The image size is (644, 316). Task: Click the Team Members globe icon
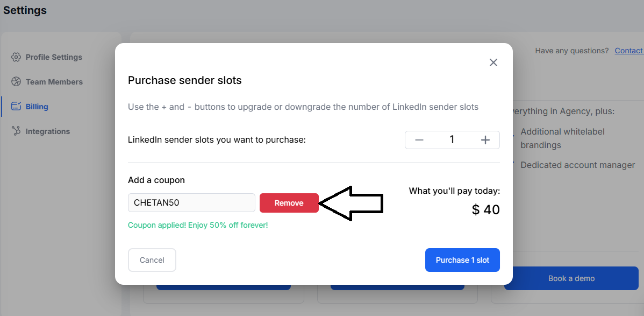pos(16,81)
